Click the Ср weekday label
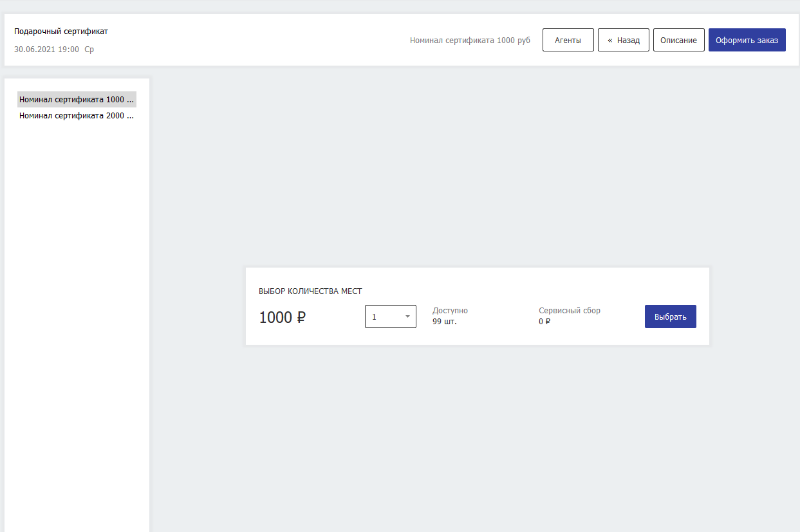This screenshot has height=532, width=800. [x=89, y=49]
